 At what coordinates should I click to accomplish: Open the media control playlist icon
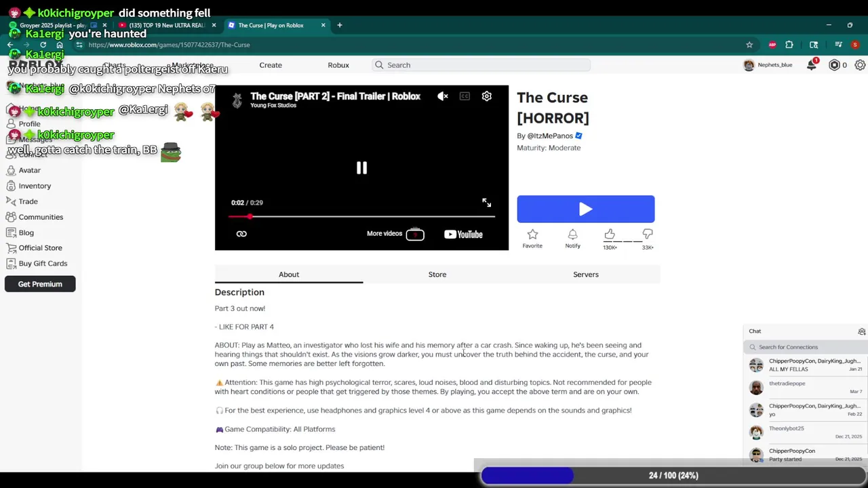(x=839, y=45)
